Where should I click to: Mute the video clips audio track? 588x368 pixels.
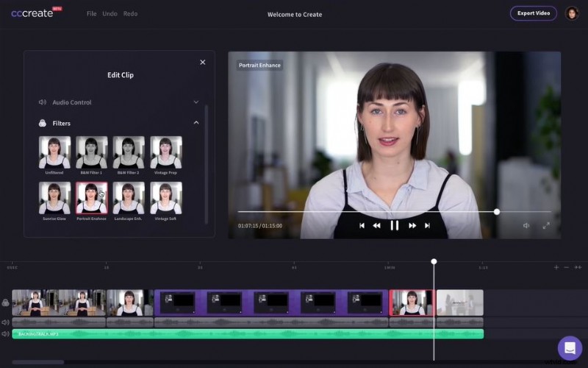pos(5,322)
